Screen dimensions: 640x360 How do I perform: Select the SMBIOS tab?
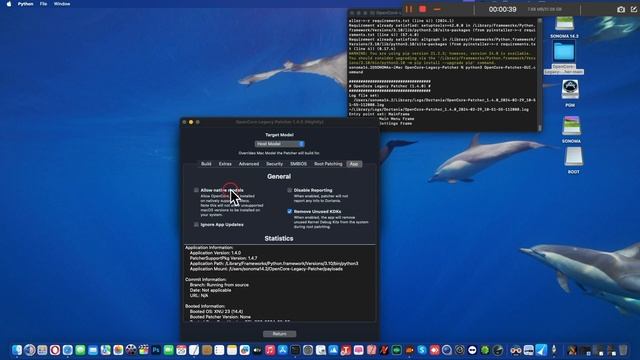point(298,164)
